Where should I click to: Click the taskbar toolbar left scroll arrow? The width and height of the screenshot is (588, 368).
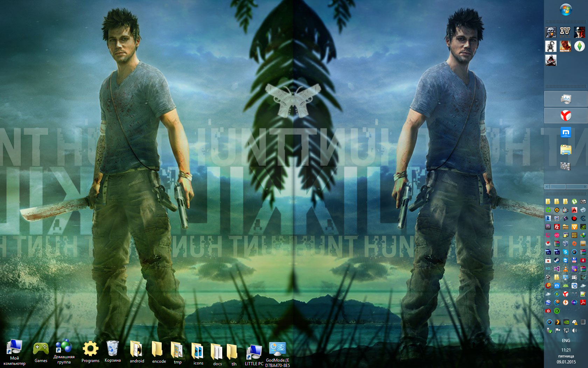tap(547, 187)
